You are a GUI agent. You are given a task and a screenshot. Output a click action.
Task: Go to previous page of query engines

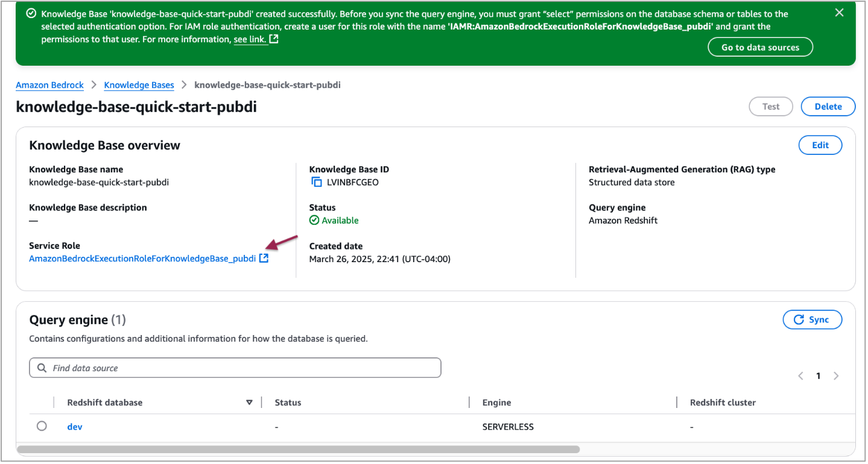801,376
